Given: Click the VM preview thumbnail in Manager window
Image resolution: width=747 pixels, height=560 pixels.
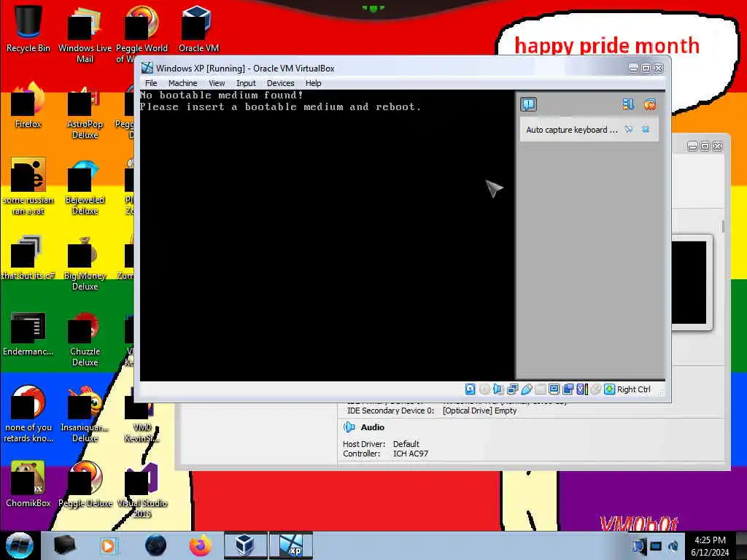Looking at the screenshot, I should pos(689,282).
